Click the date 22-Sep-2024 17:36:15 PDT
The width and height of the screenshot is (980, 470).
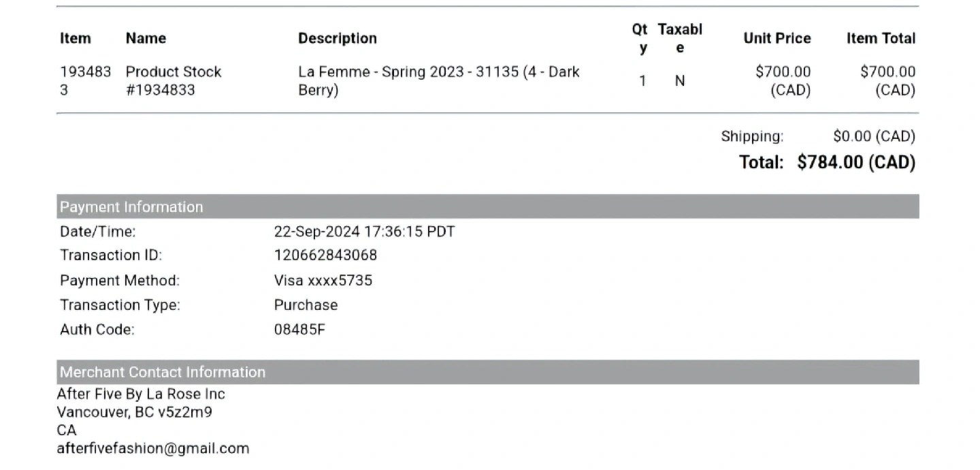pyautogui.click(x=364, y=232)
